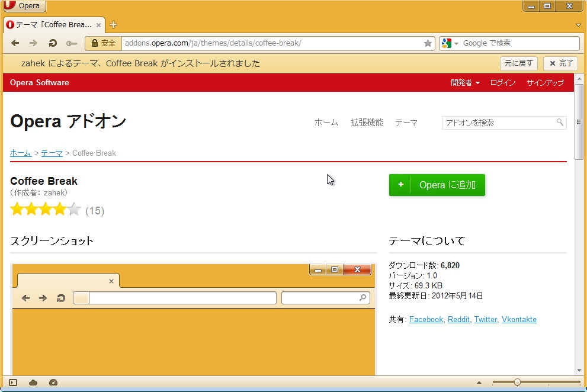This screenshot has height=392, width=587.
Task: Adjust the zoom slider handle
Action: coord(517,383)
